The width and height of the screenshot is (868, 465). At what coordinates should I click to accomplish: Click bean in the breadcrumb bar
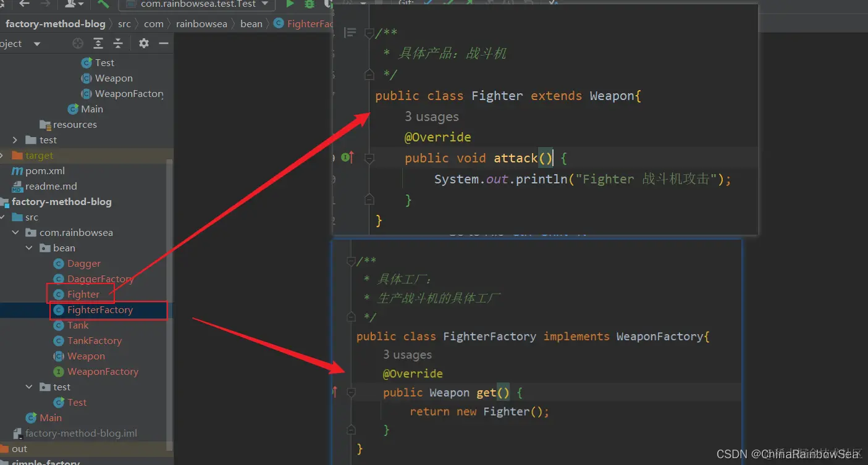(x=251, y=23)
